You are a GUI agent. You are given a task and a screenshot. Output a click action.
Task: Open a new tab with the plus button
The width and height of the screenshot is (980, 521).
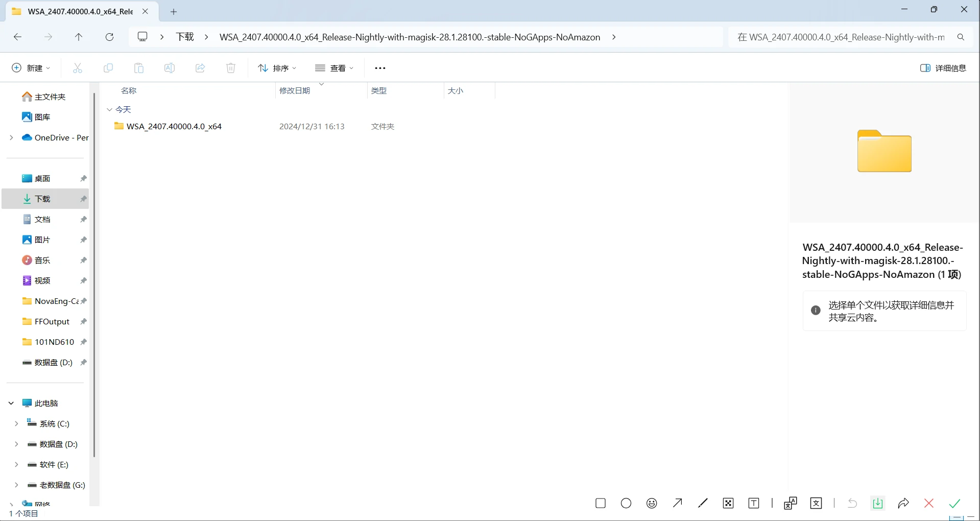(x=174, y=11)
